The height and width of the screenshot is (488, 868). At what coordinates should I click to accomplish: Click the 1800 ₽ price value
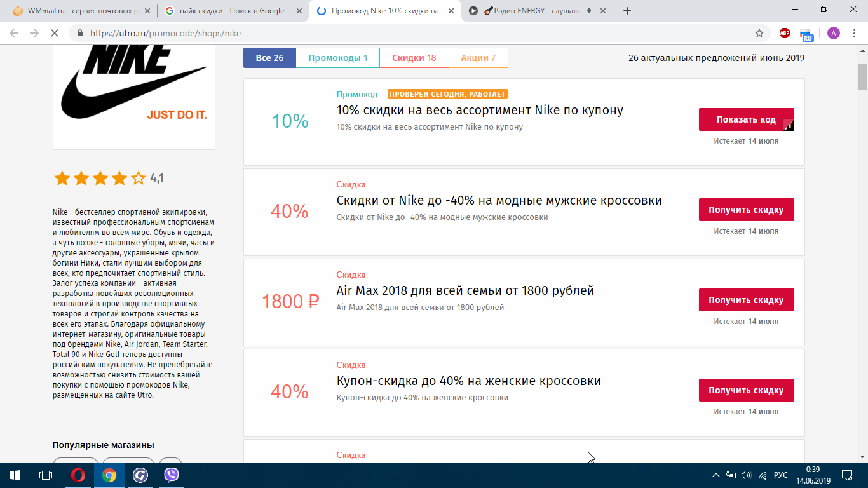click(290, 302)
